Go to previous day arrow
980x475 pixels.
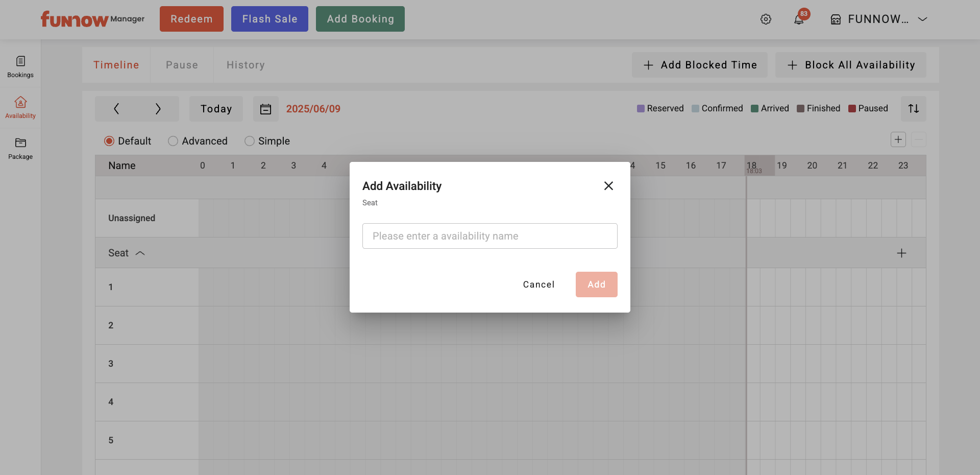tap(116, 109)
